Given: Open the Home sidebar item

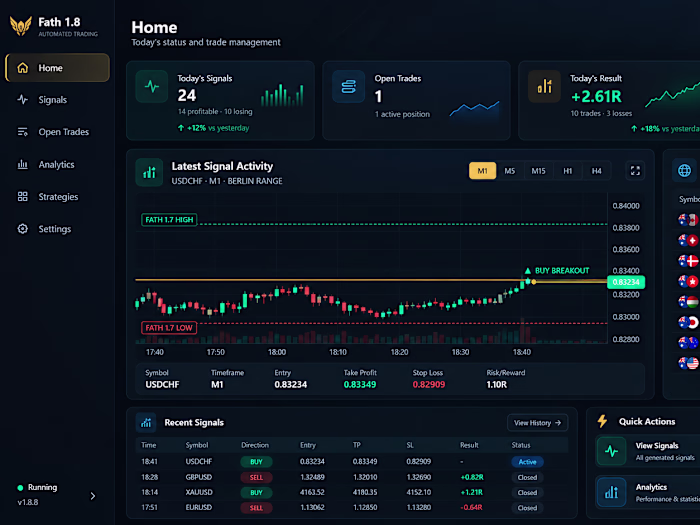Looking at the screenshot, I should click(57, 68).
